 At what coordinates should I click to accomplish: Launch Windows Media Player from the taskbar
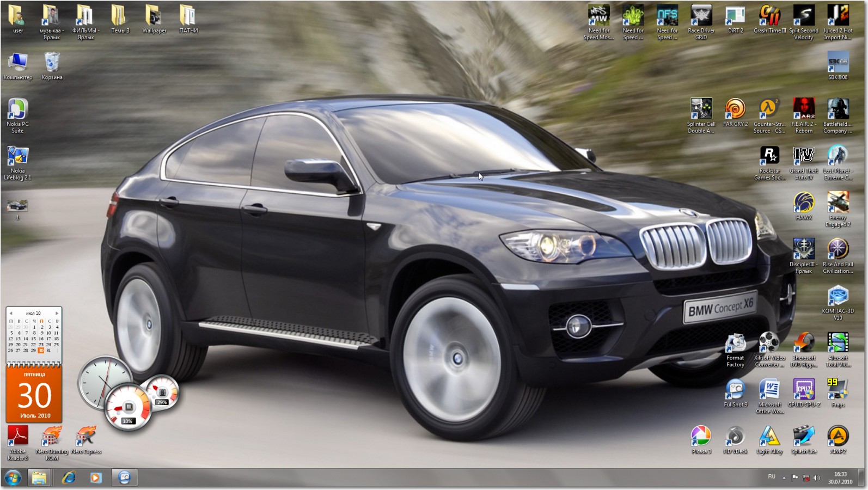click(96, 478)
